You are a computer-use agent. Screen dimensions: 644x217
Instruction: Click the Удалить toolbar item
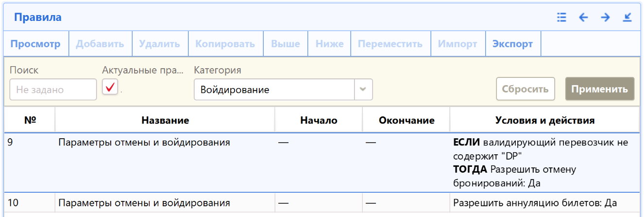click(x=159, y=44)
